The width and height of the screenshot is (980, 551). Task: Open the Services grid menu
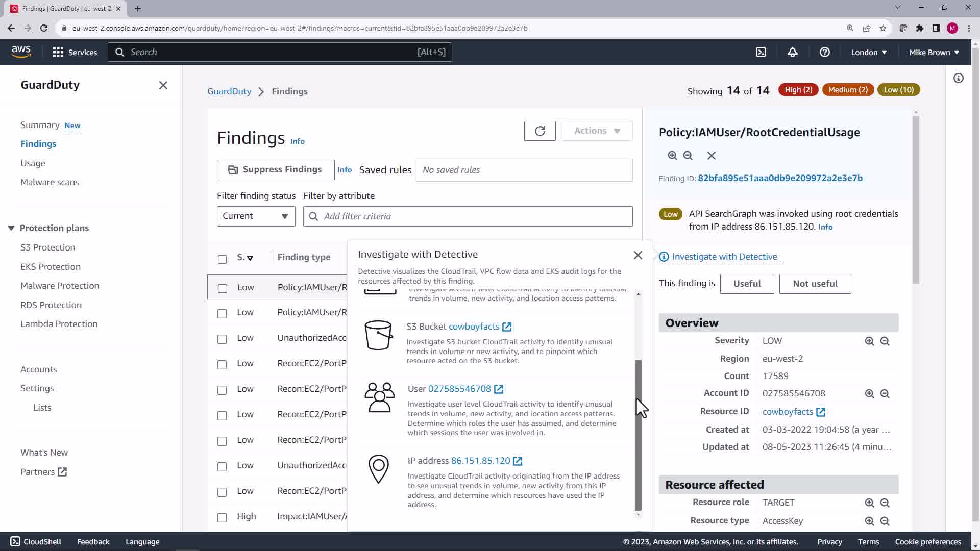(x=75, y=52)
